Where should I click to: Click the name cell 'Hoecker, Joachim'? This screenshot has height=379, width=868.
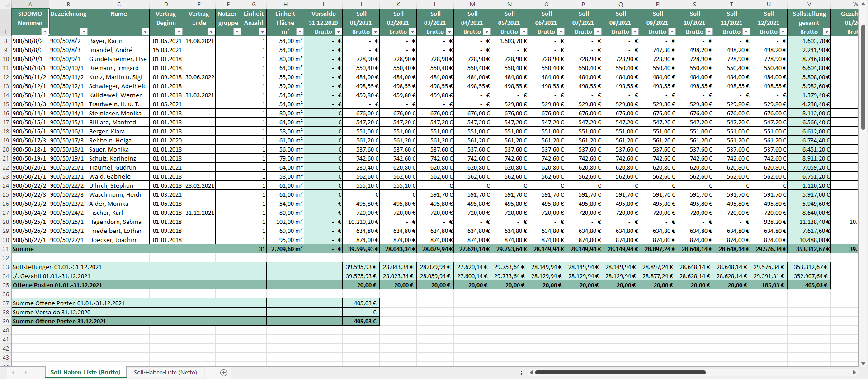(119, 240)
